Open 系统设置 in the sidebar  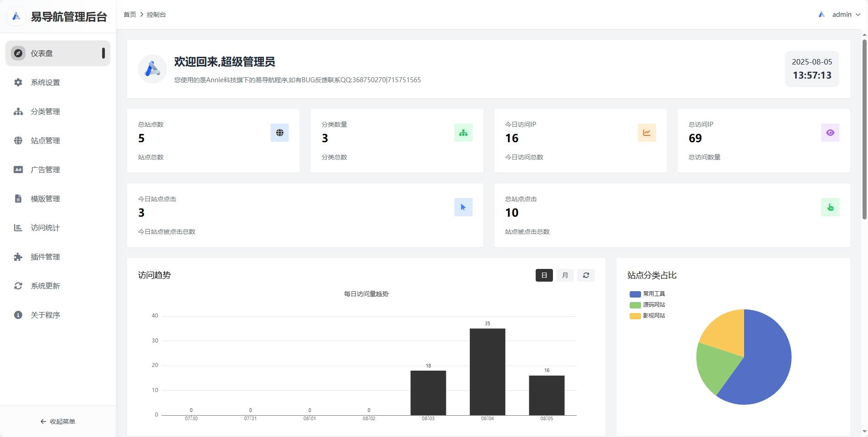(45, 82)
